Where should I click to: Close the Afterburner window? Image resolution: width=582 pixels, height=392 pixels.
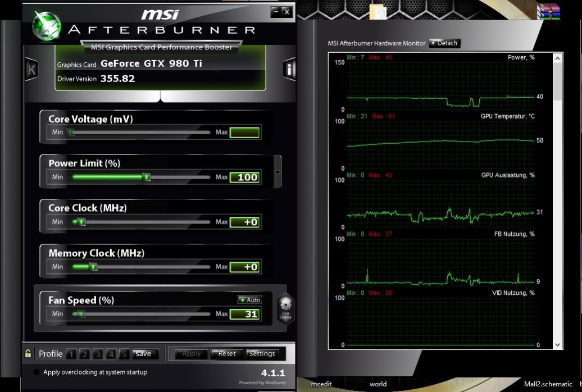287,12
